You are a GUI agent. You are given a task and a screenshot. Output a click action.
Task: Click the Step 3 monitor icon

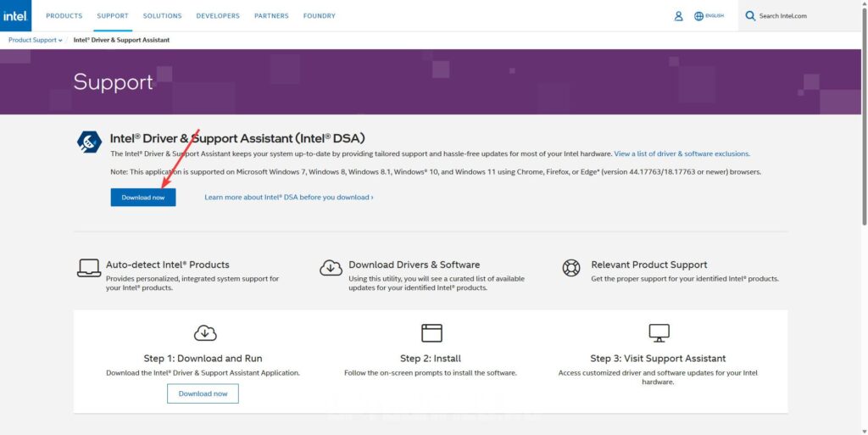coord(659,332)
